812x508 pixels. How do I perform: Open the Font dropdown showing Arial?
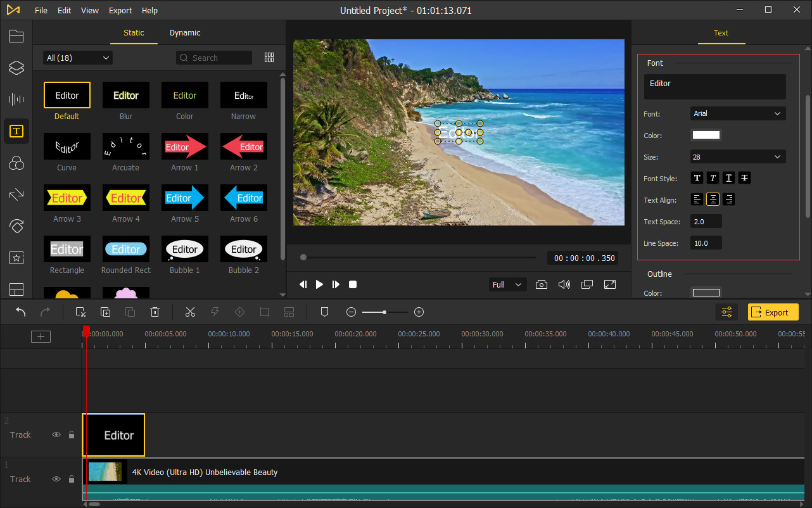(737, 113)
